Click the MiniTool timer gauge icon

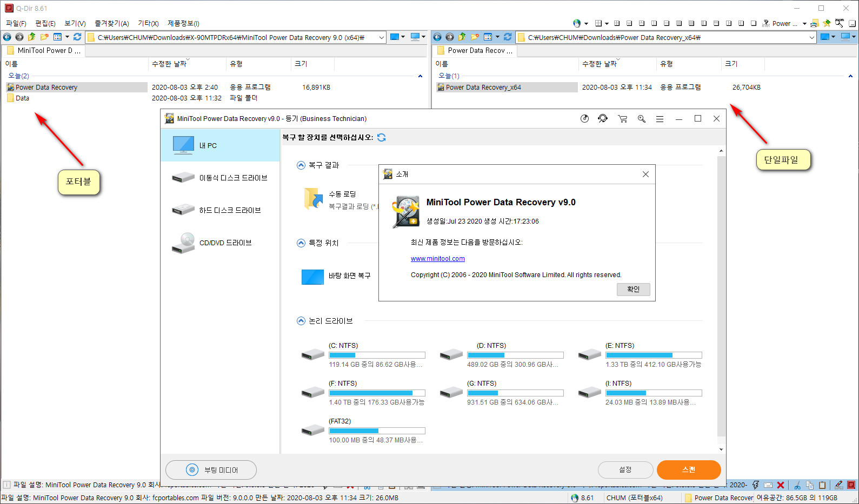tap(584, 119)
